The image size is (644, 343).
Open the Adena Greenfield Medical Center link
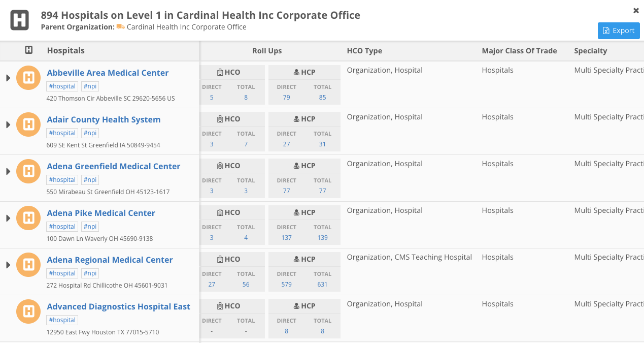coord(113,166)
